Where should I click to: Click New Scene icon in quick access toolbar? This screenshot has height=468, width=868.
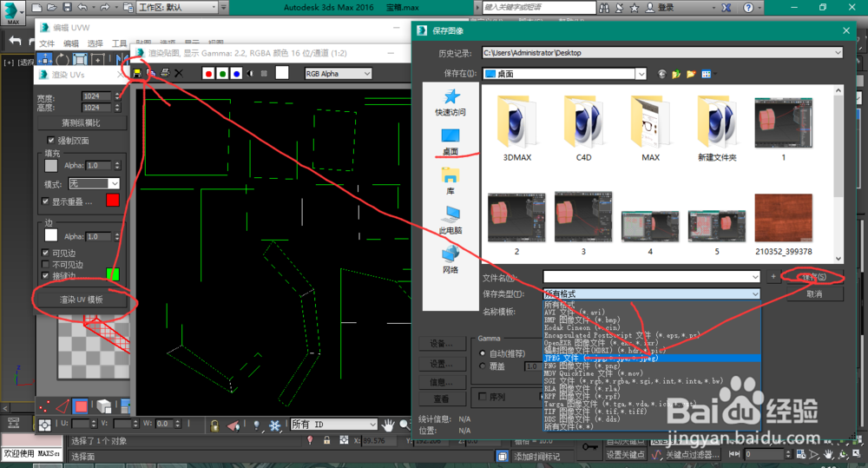[36, 8]
